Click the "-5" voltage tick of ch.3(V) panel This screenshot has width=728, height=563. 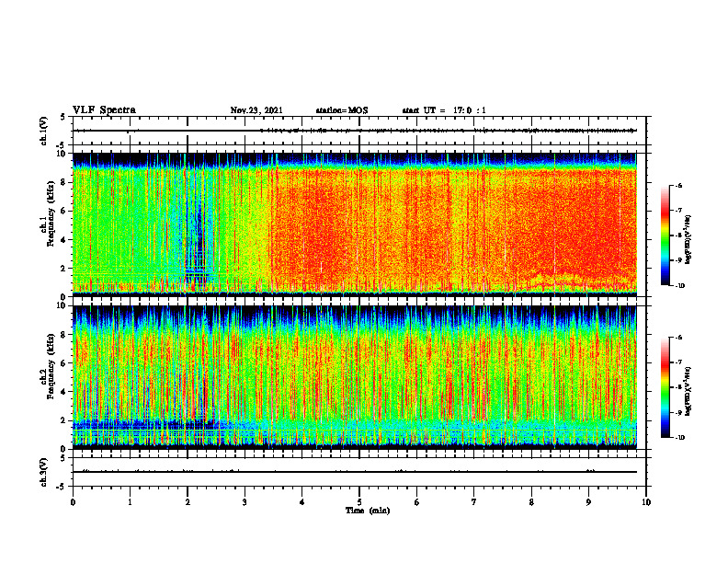coord(62,487)
